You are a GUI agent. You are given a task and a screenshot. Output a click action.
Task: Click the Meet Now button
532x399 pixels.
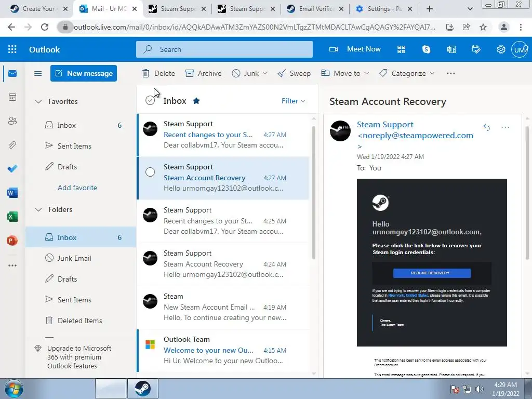click(355, 49)
